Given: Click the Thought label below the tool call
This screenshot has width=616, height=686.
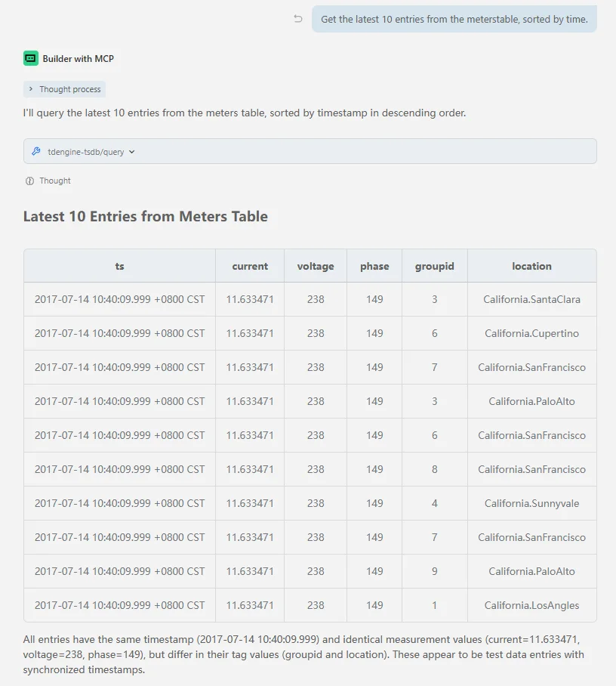Looking at the screenshot, I should point(55,181).
